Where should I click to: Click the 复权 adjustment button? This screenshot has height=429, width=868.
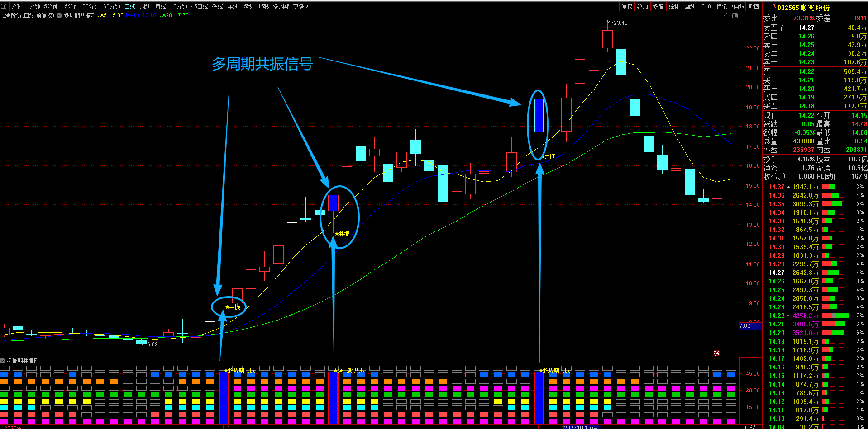pos(627,6)
